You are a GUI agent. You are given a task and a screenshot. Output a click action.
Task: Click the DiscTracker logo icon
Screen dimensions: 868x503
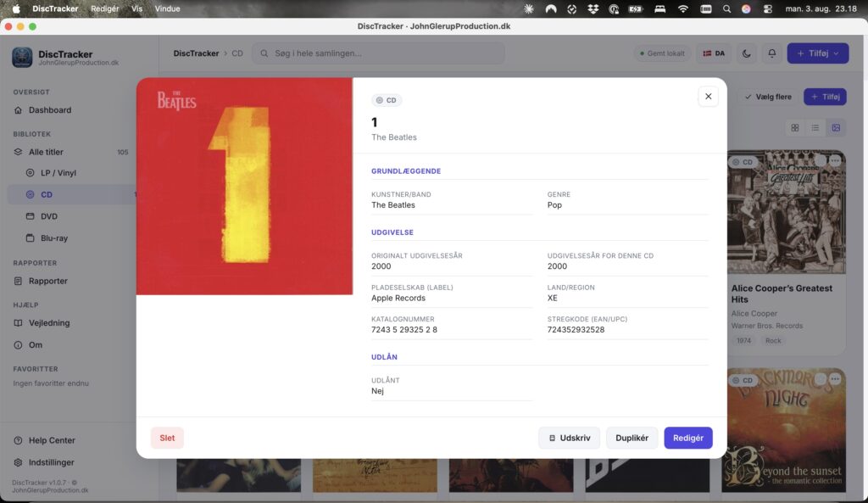22,57
